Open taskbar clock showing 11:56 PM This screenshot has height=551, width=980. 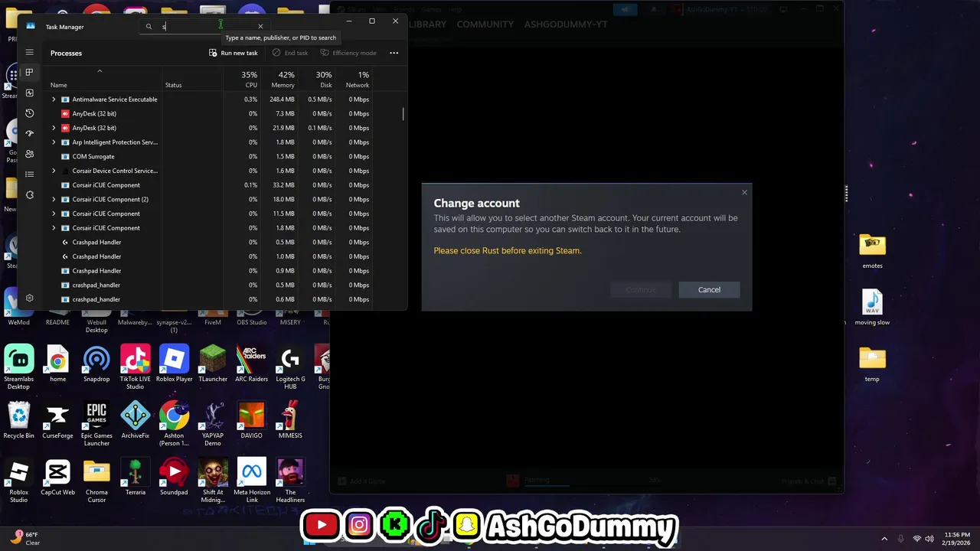[x=957, y=539]
